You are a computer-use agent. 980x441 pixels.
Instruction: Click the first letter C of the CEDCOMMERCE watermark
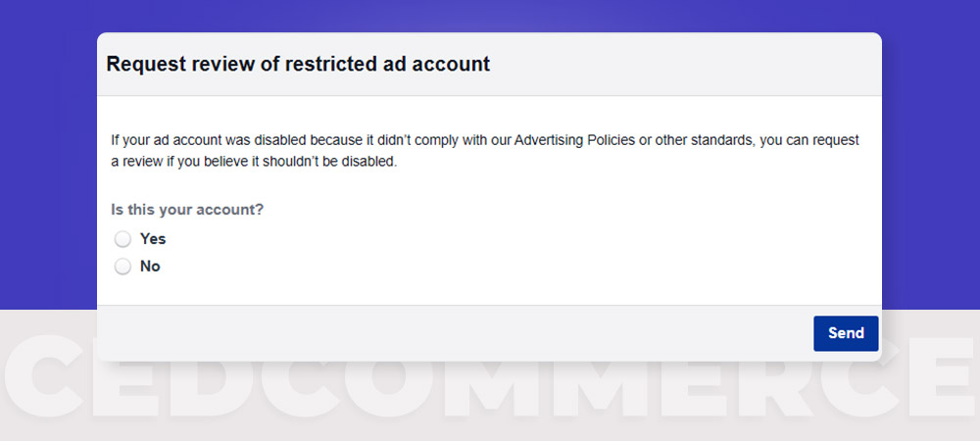point(44,376)
